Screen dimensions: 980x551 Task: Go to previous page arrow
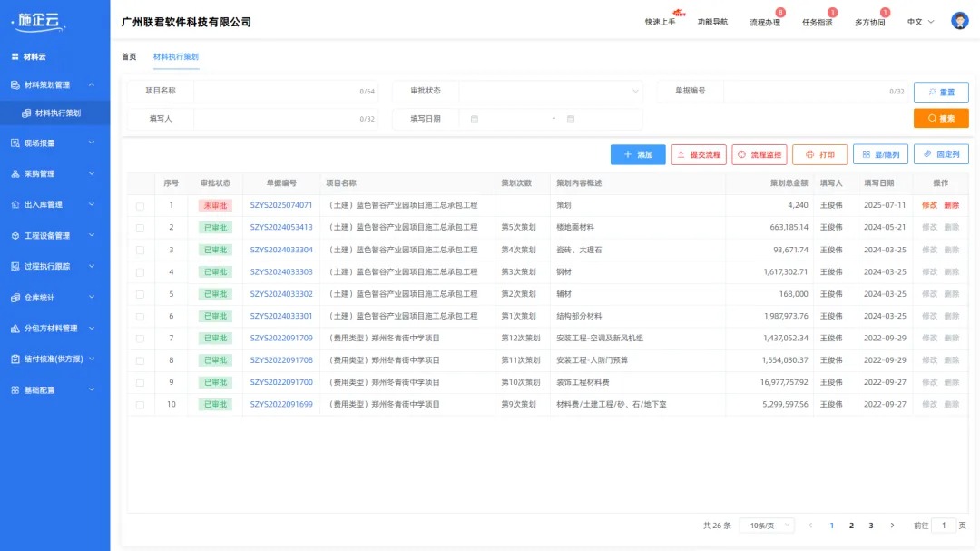click(x=810, y=526)
